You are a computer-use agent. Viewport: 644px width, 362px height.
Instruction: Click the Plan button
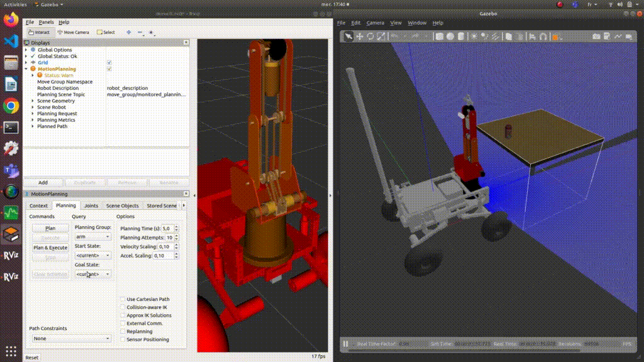[50, 228]
